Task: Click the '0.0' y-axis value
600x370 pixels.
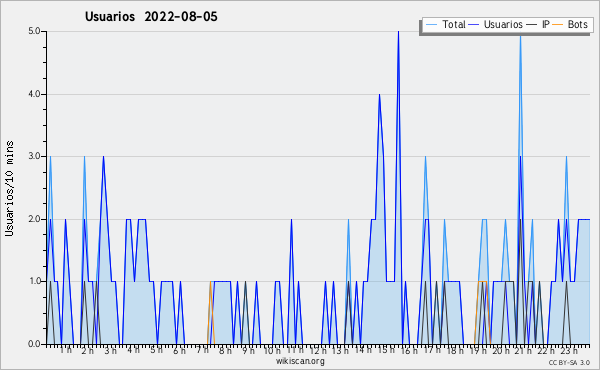Action: pyautogui.click(x=34, y=344)
